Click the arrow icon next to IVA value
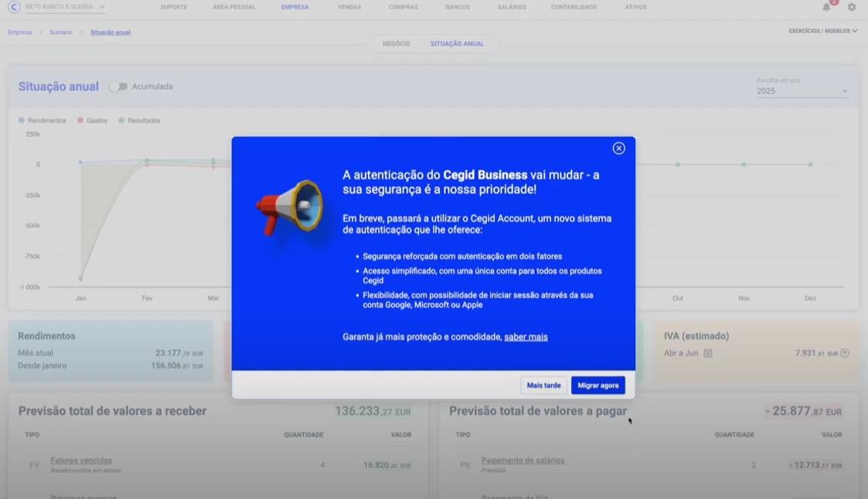 pos(845,354)
